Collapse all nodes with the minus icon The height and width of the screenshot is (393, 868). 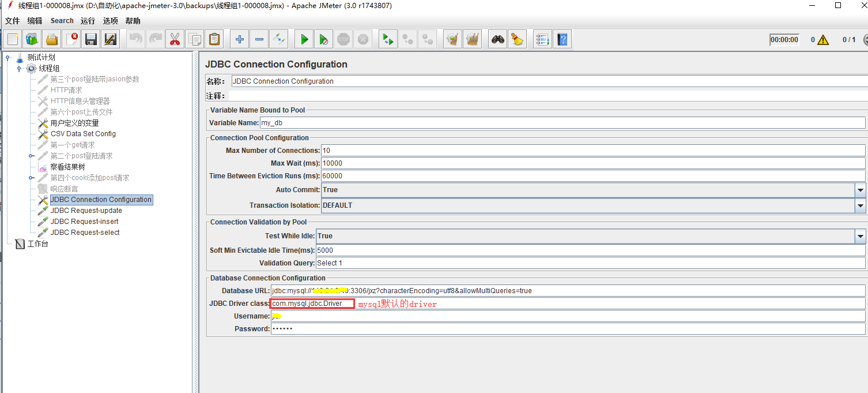click(259, 39)
